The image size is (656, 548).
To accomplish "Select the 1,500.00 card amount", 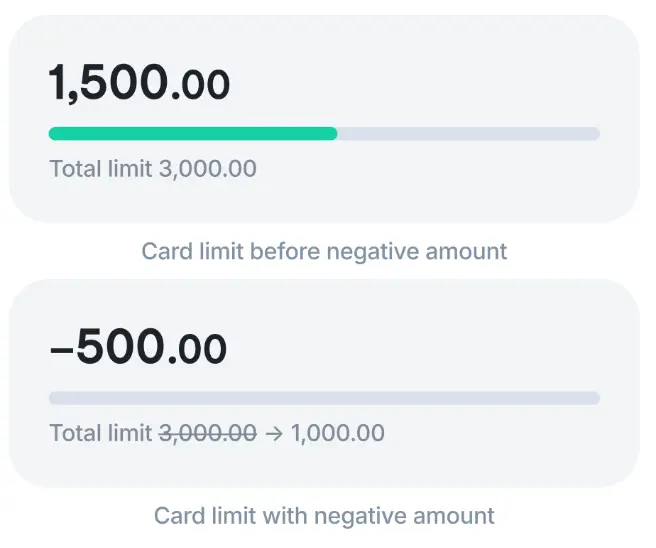I will pyautogui.click(x=139, y=84).
